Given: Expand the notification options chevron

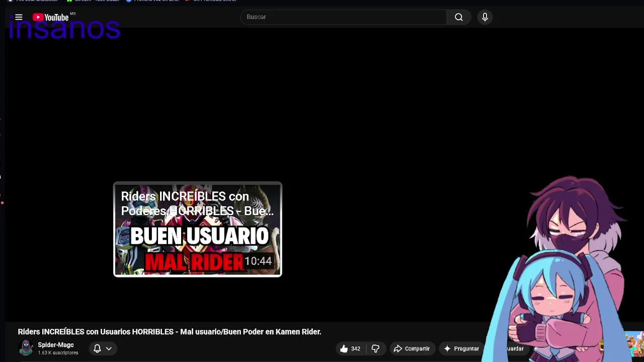Looking at the screenshot, I should pos(109,348).
